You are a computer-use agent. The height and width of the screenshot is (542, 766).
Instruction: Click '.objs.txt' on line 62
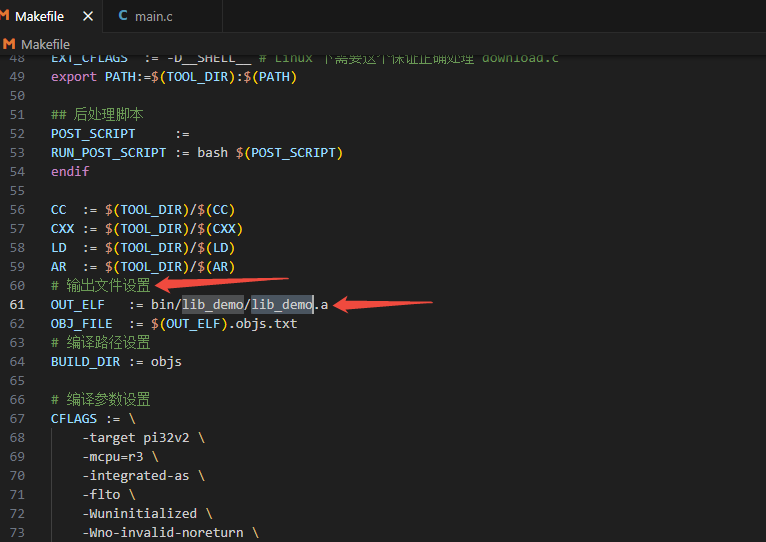(263, 324)
